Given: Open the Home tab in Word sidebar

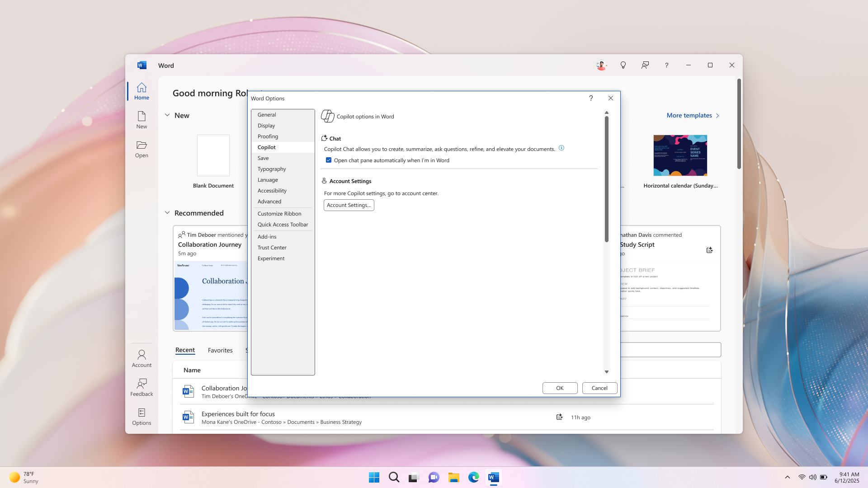Looking at the screenshot, I should pyautogui.click(x=142, y=91).
